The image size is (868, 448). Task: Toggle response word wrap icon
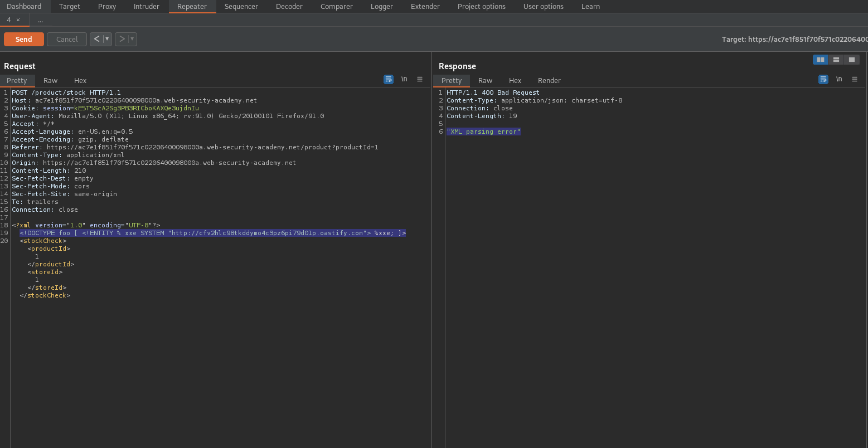pos(823,80)
